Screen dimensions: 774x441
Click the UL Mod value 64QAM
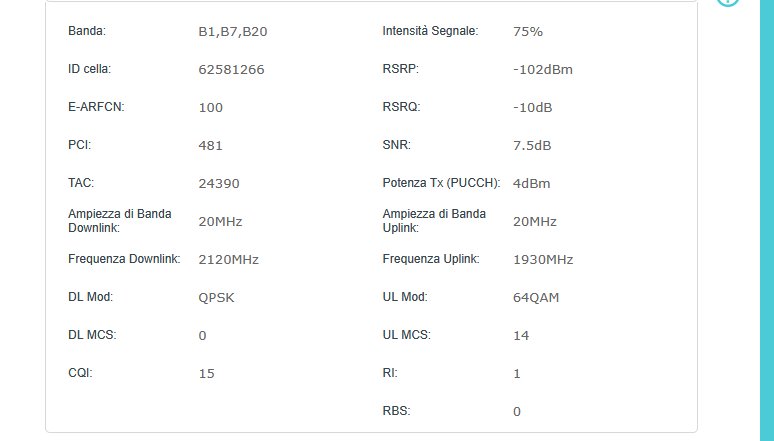click(536, 298)
